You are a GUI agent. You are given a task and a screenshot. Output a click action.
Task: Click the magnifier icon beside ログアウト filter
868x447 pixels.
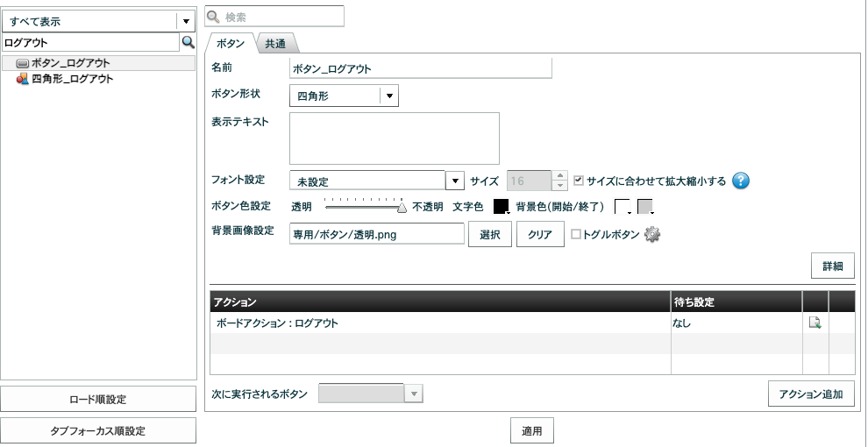(189, 42)
